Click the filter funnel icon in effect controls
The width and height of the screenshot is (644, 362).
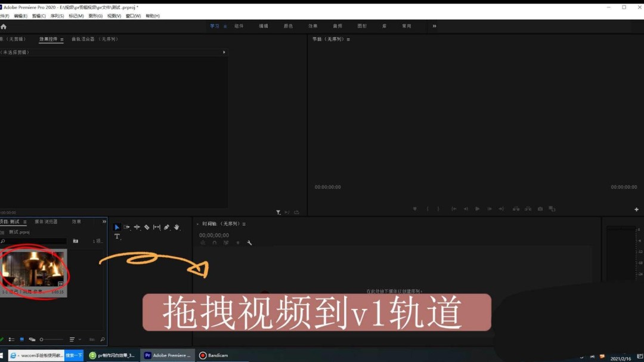278,212
